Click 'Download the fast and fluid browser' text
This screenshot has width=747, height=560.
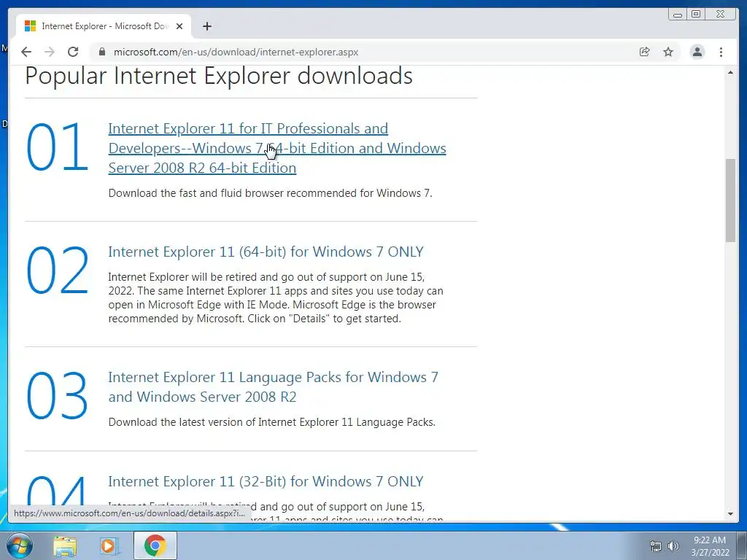click(270, 192)
